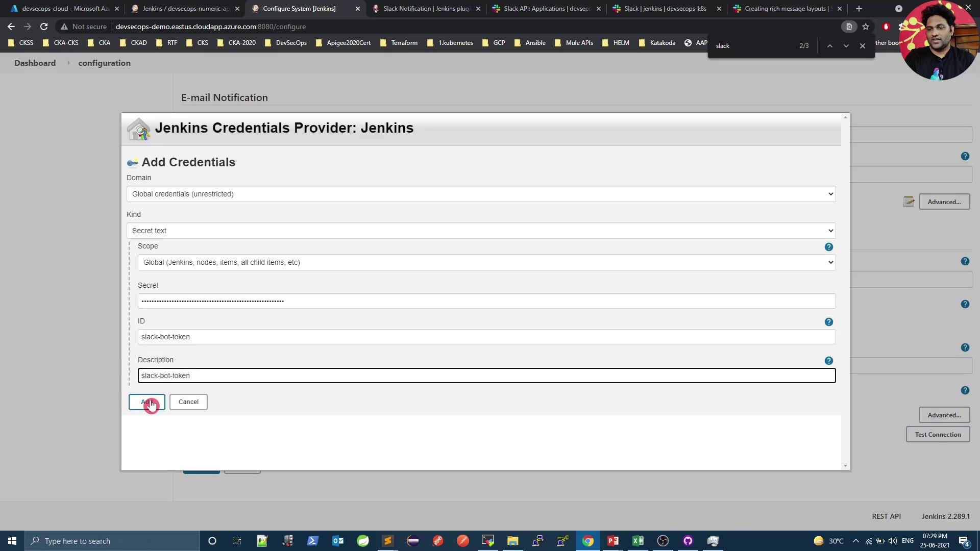Expand the Scope dropdown

[x=486, y=262]
